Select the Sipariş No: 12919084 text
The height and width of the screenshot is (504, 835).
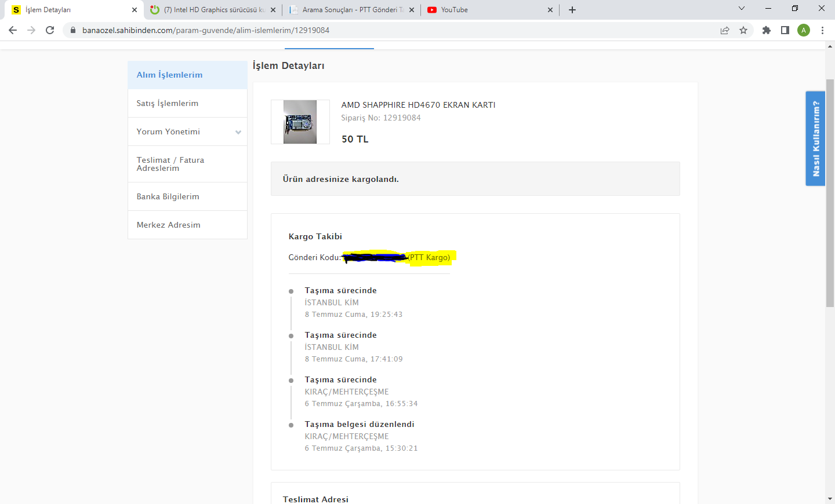381,118
